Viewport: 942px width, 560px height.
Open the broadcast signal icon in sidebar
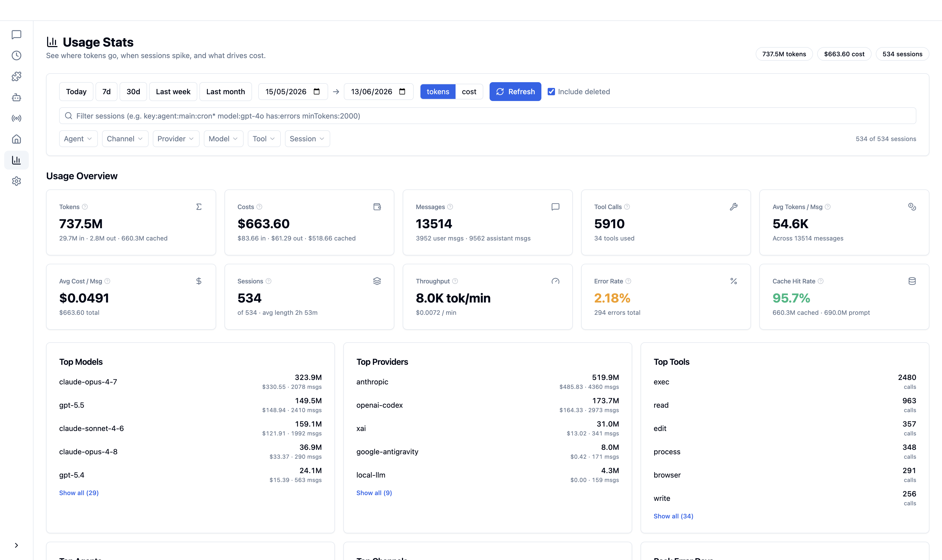point(16,118)
